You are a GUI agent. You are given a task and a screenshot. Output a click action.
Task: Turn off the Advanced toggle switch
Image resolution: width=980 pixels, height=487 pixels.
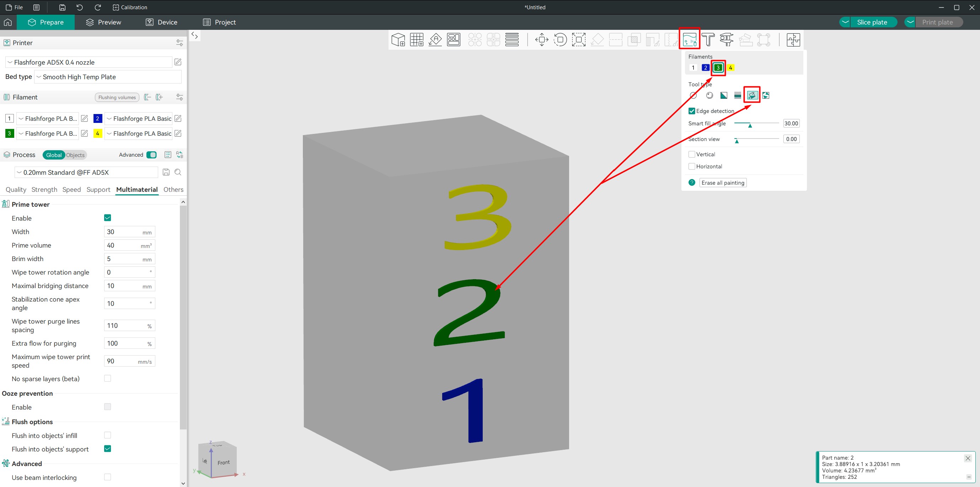click(x=151, y=155)
